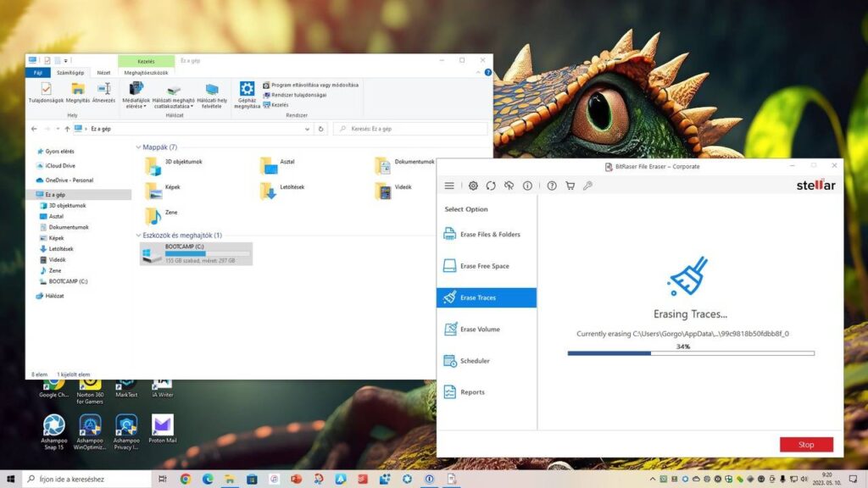Click the shopping cart buy icon

(x=570, y=186)
